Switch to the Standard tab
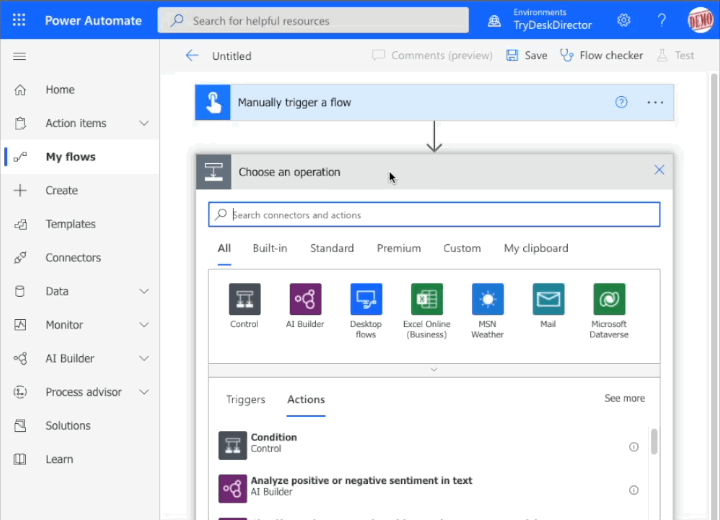 (x=332, y=249)
